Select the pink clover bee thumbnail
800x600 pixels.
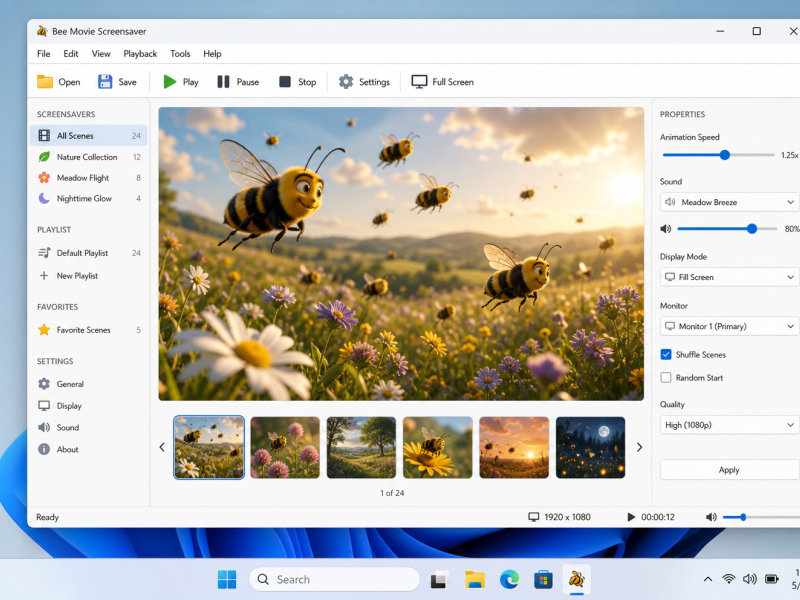click(x=285, y=447)
